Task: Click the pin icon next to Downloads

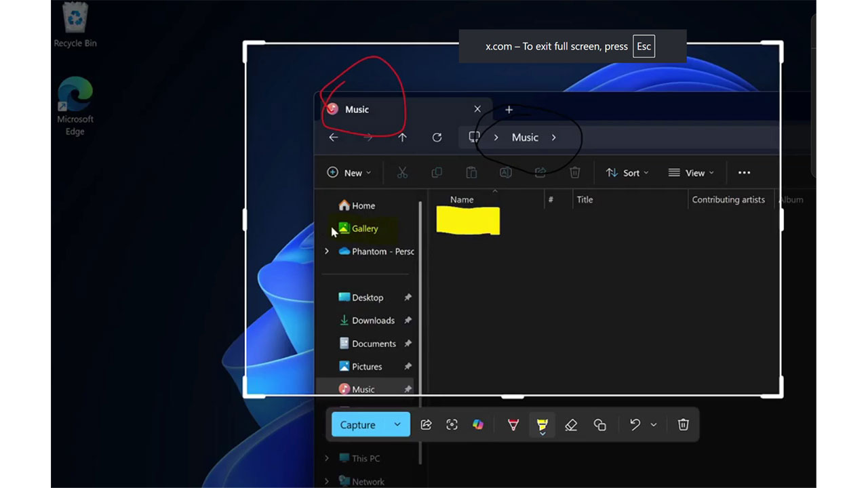Action: pyautogui.click(x=408, y=321)
